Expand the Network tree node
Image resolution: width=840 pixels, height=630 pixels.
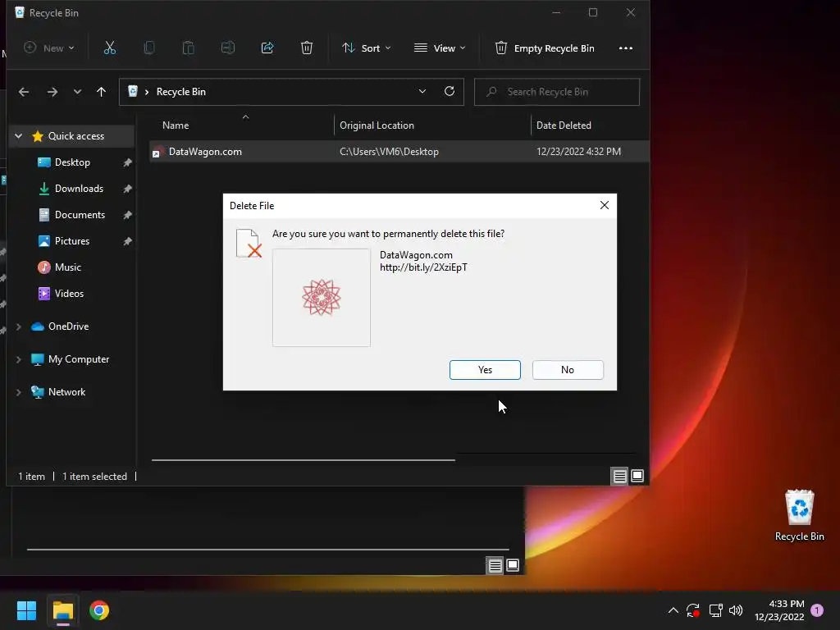pos(19,392)
